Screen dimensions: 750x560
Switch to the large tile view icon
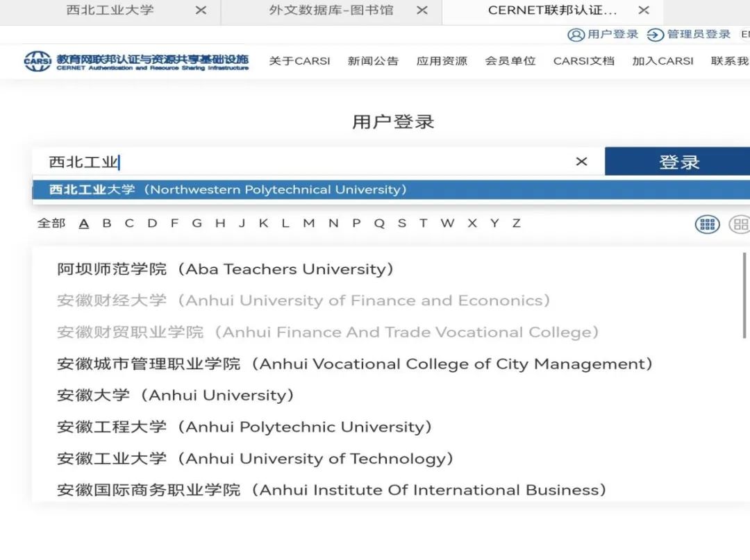(740, 223)
